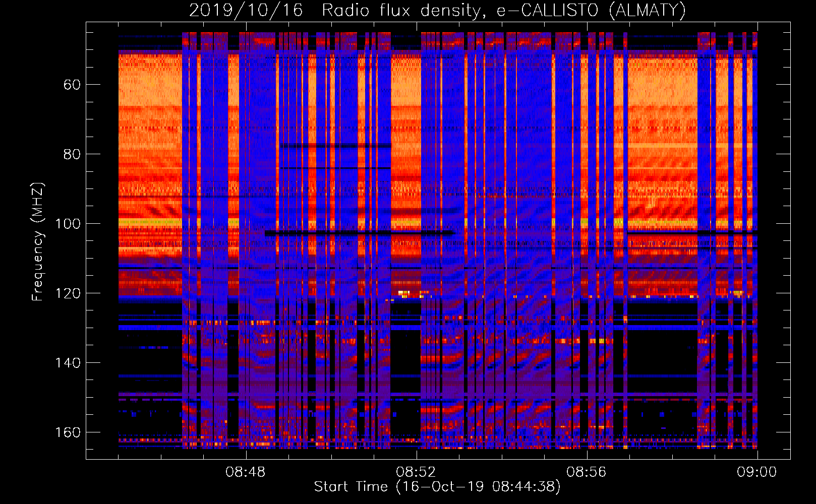
Task: Click the 100 frequency tick label
Action: pos(68,224)
